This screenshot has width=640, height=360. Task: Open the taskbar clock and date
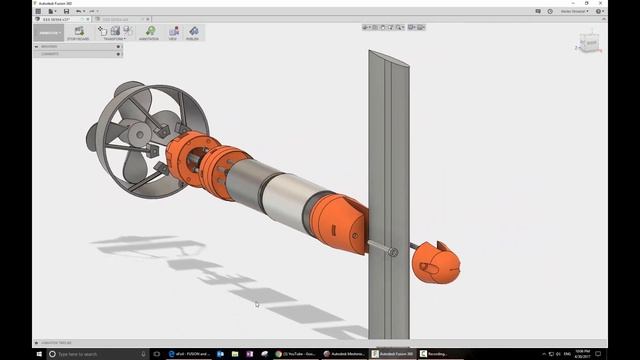582,354
